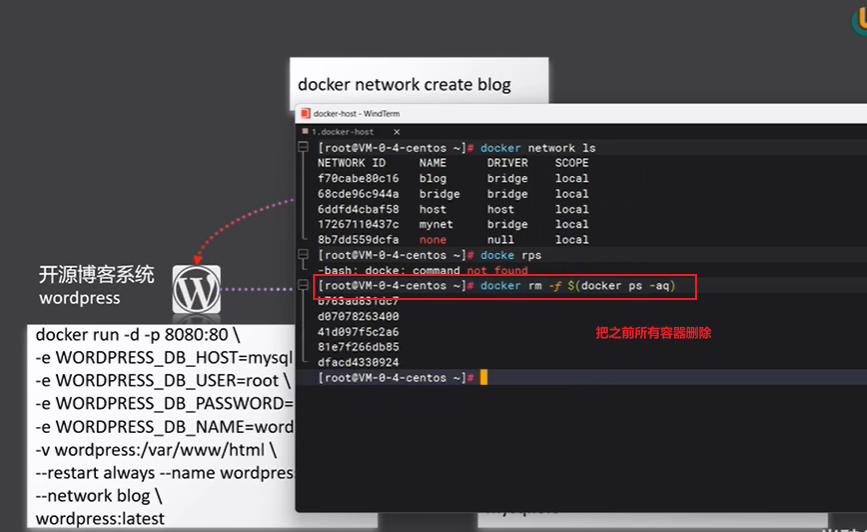Select container ID dfacd4330924
This screenshot has height=532, width=867.
pyautogui.click(x=358, y=363)
